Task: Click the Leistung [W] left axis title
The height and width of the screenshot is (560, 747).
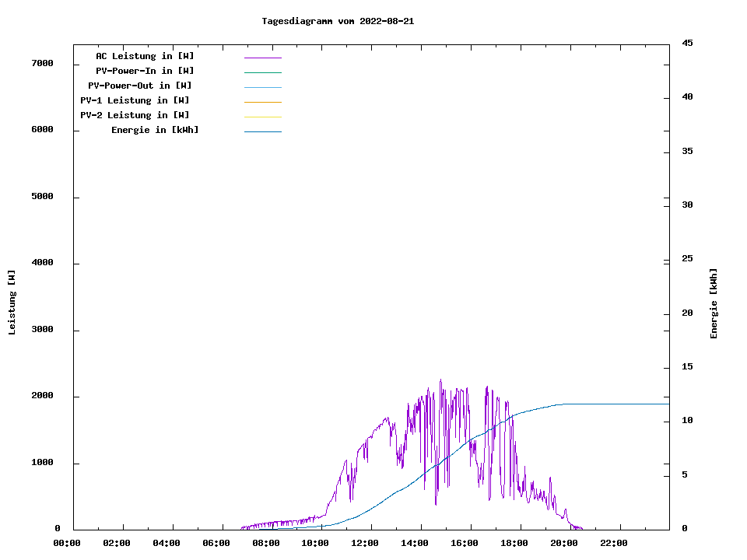Action: click(12, 303)
